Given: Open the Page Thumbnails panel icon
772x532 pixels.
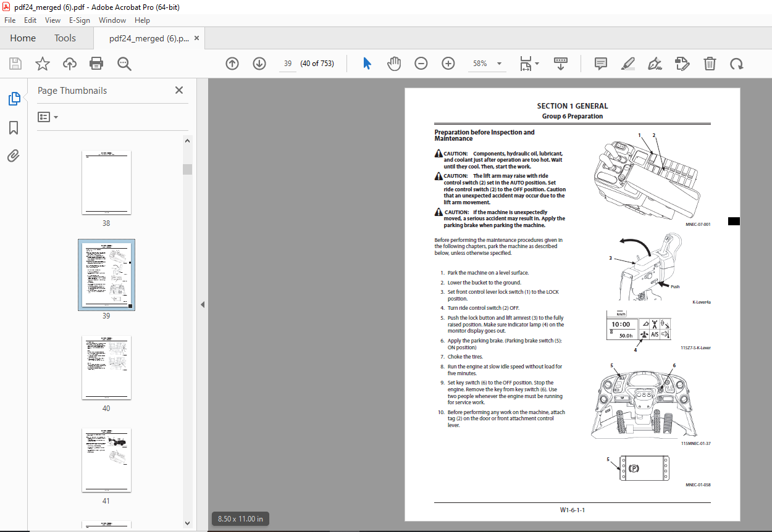Looking at the screenshot, I should [x=14, y=99].
